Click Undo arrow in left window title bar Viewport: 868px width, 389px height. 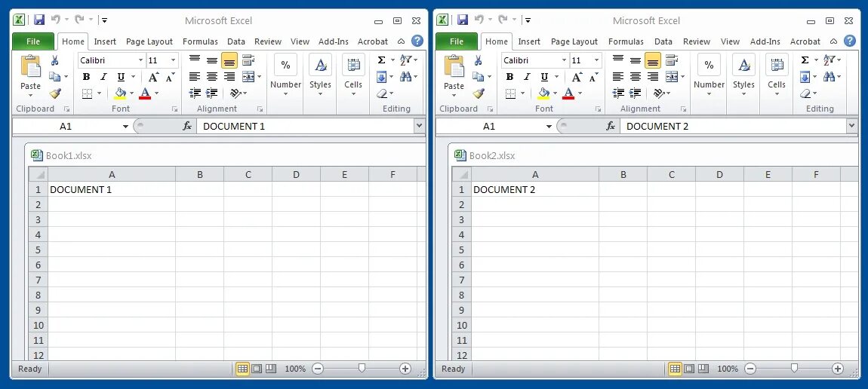click(55, 20)
